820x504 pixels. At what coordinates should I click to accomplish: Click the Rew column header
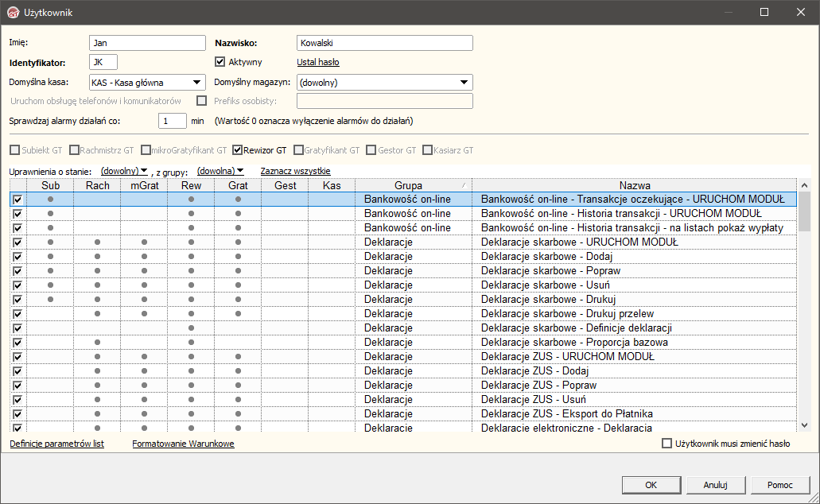[191, 185]
